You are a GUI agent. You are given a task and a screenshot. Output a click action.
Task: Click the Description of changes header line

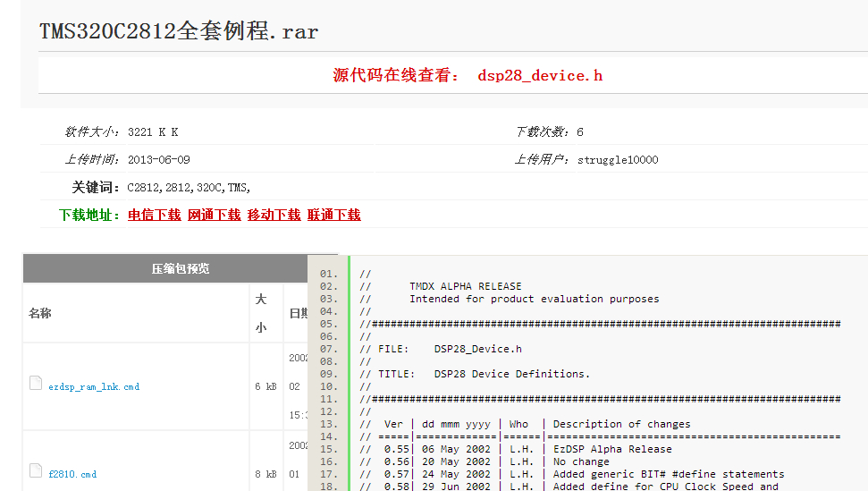coord(525,424)
